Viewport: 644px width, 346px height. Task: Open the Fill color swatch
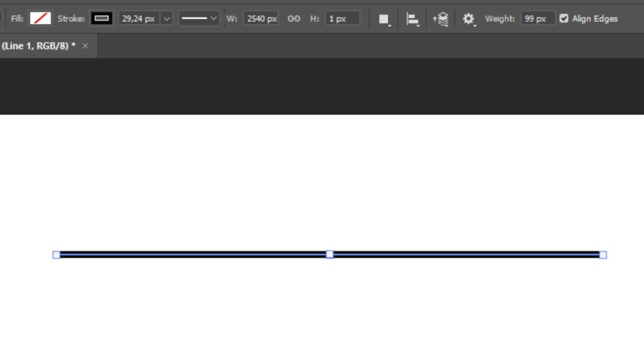[x=40, y=18]
